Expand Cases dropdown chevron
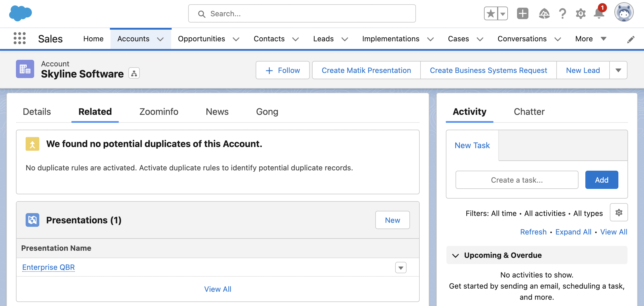Viewport: 644px width, 306px height. pos(480,39)
